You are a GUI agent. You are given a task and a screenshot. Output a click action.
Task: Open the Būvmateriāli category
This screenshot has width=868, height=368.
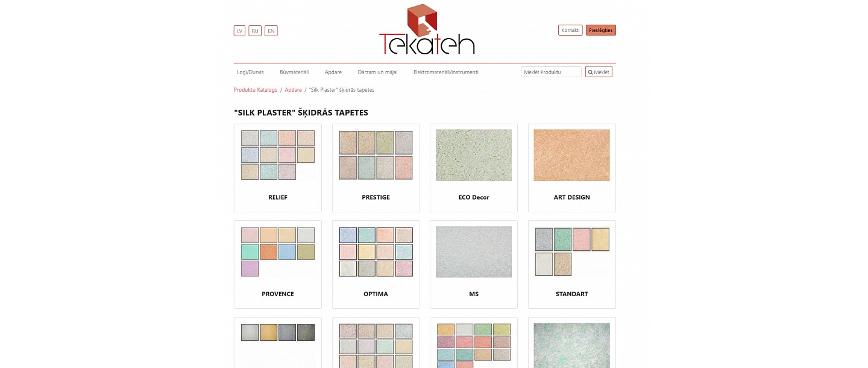pos(294,72)
